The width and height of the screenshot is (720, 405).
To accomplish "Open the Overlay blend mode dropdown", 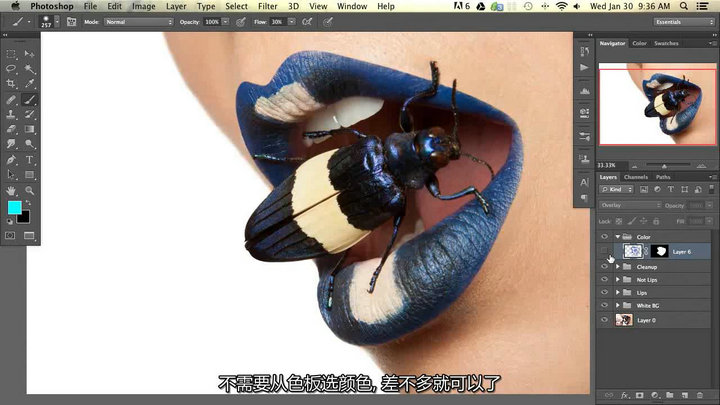I will (626, 205).
